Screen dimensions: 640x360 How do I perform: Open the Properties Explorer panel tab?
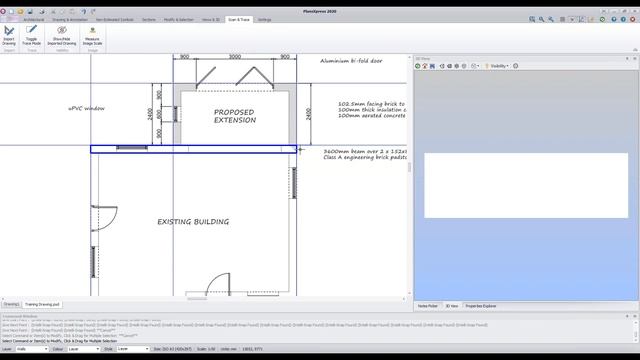481,306
